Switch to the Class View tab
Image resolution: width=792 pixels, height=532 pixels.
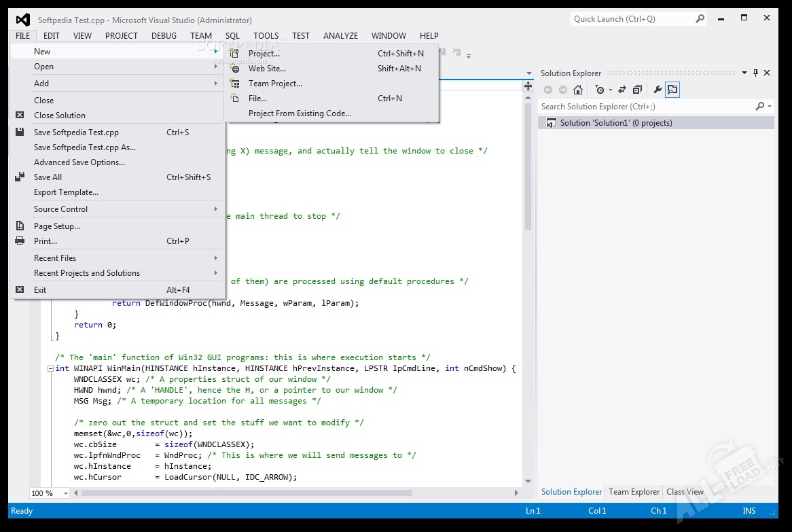click(685, 492)
